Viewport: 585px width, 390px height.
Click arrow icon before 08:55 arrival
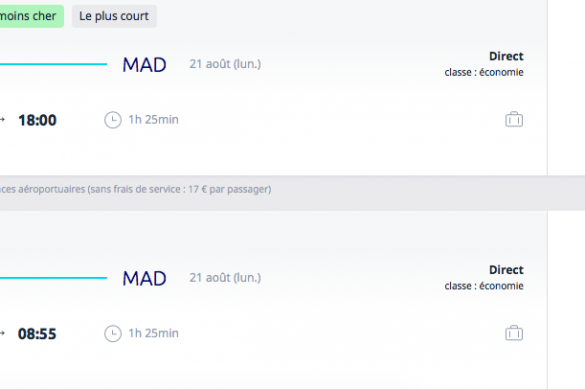2,333
